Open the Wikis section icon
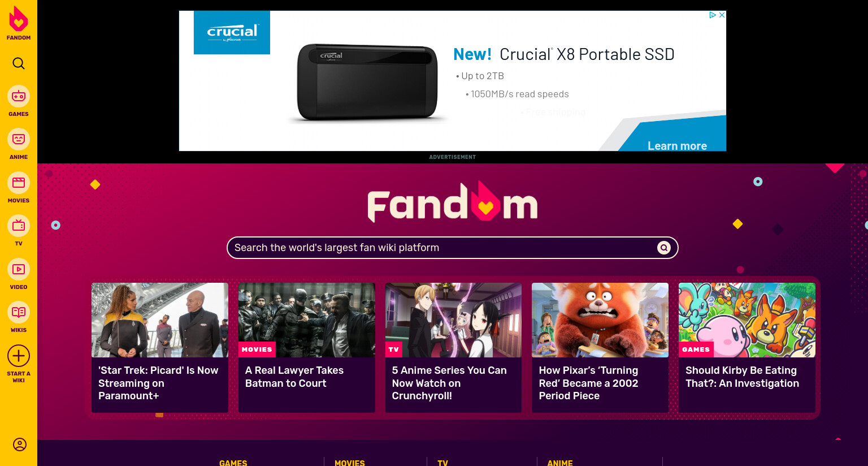868x466 pixels. [x=19, y=312]
